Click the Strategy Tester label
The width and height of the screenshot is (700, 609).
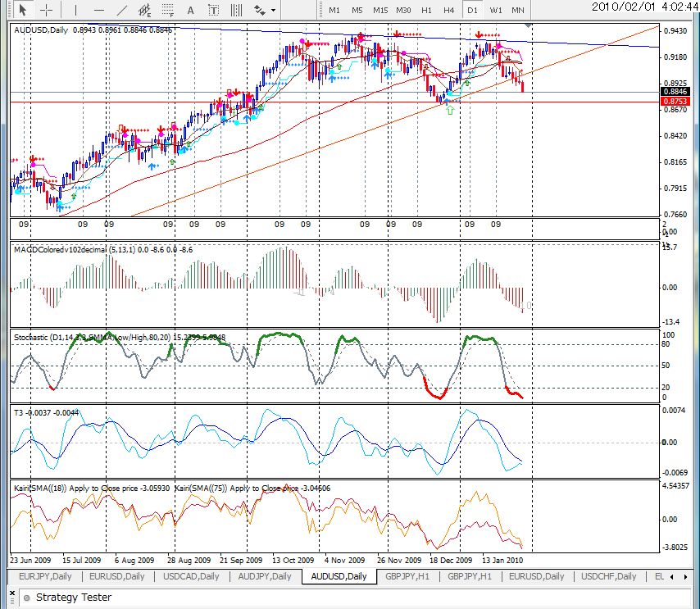(74, 598)
